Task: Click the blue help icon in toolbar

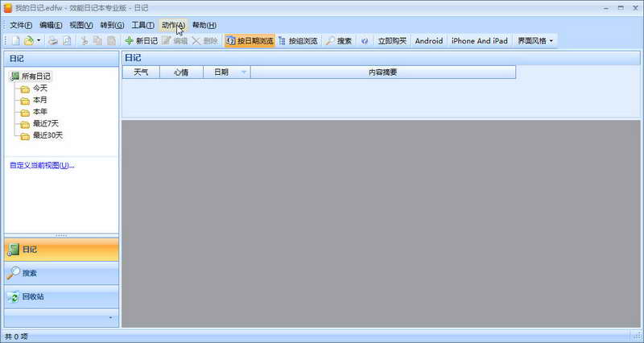Action: [365, 41]
